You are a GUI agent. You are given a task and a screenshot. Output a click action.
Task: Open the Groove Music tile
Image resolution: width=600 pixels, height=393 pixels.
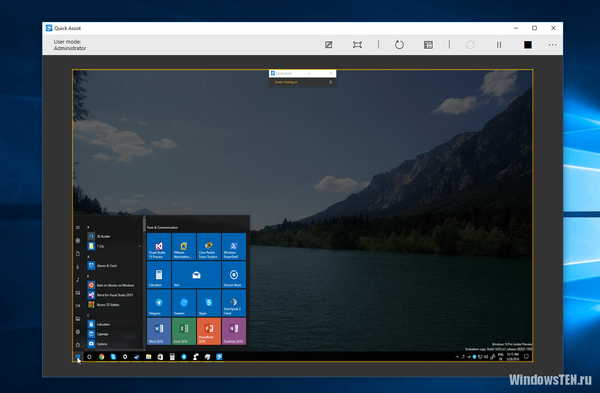click(x=234, y=275)
